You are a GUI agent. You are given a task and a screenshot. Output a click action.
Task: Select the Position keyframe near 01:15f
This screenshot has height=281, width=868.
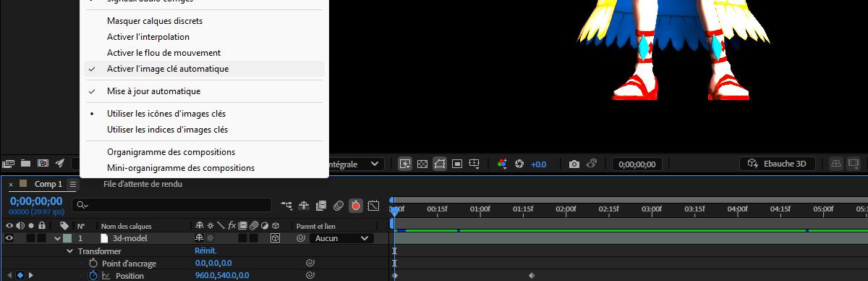532,276
